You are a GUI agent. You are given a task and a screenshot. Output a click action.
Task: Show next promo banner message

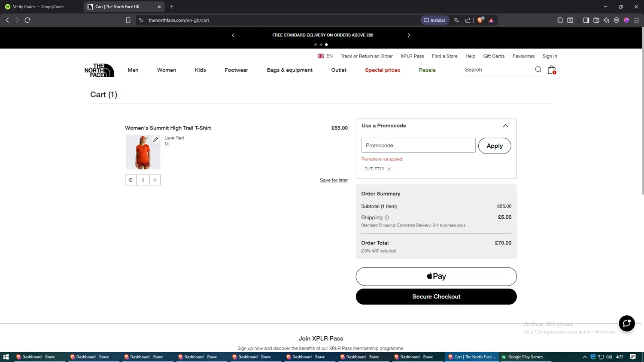pyautogui.click(x=409, y=35)
